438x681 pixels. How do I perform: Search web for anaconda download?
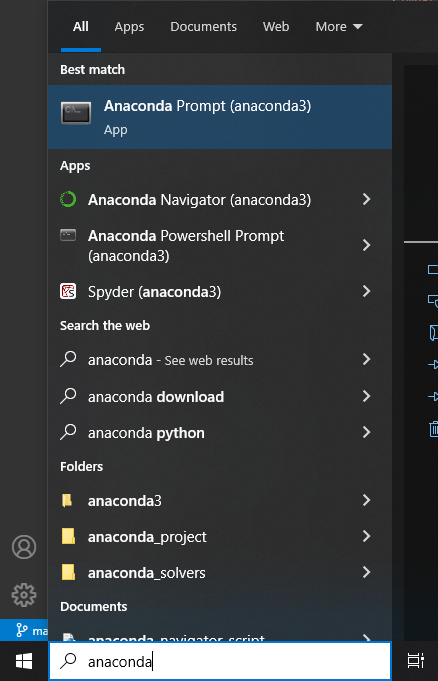point(219,397)
